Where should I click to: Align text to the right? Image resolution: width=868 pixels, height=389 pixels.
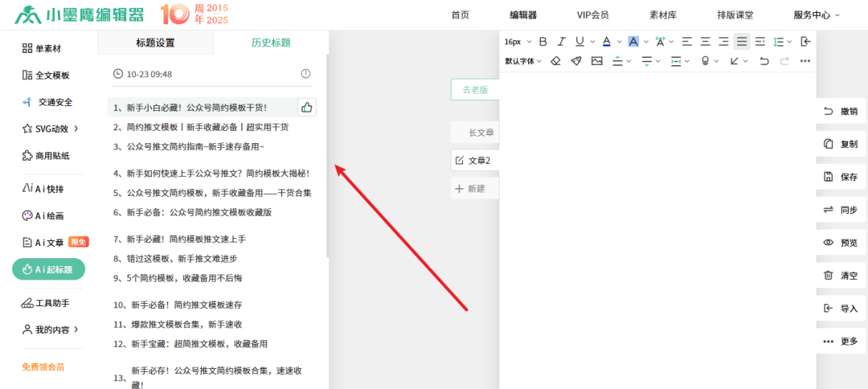click(723, 42)
